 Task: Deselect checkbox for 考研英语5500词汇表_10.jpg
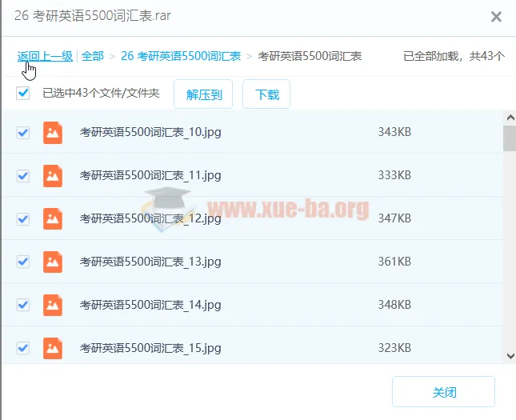23,133
